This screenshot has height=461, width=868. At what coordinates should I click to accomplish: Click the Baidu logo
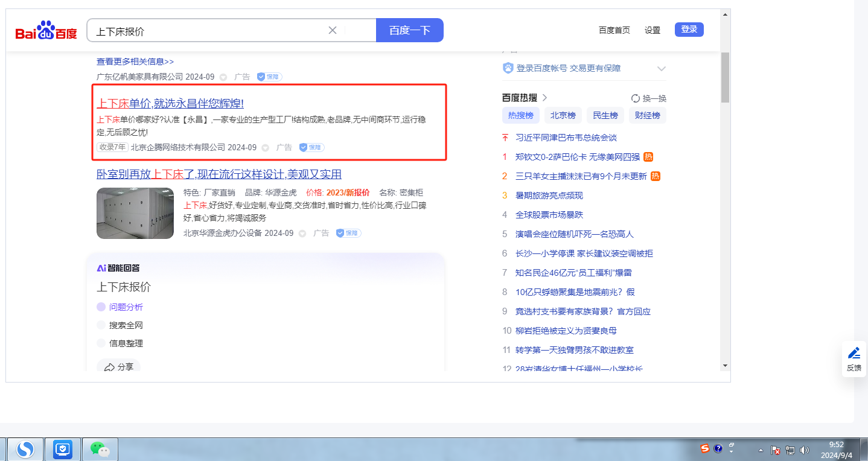click(x=46, y=30)
